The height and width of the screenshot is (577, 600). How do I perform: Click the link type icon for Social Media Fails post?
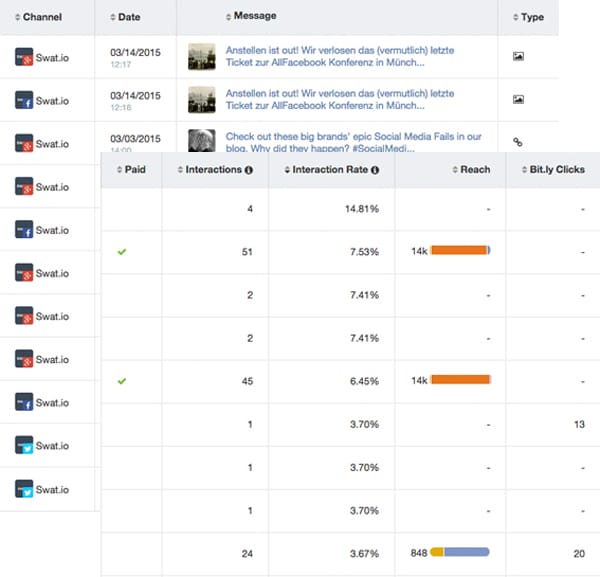[518, 142]
